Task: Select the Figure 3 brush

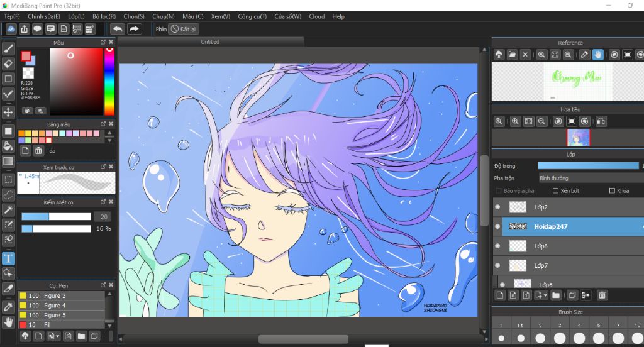Action: click(62, 295)
